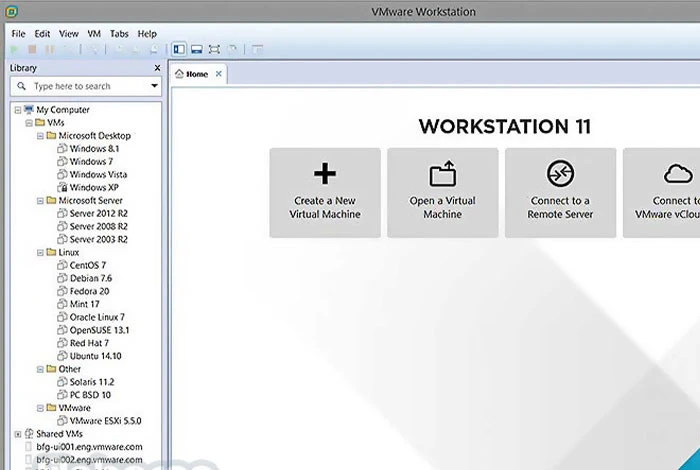This screenshot has width=700, height=470.
Task: Click the Take Snapshot toolbar icon
Action: click(x=120, y=49)
